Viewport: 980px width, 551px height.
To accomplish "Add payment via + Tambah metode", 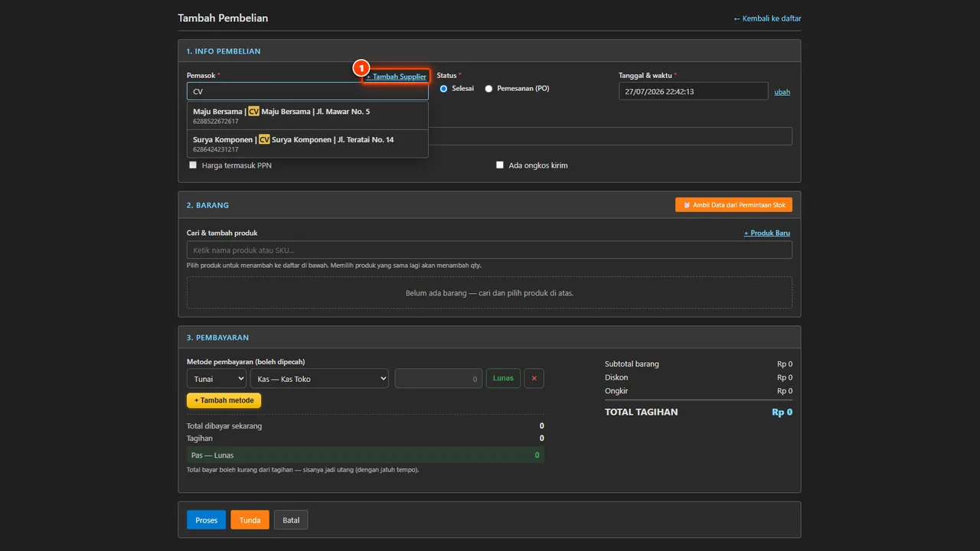I will 224,400.
